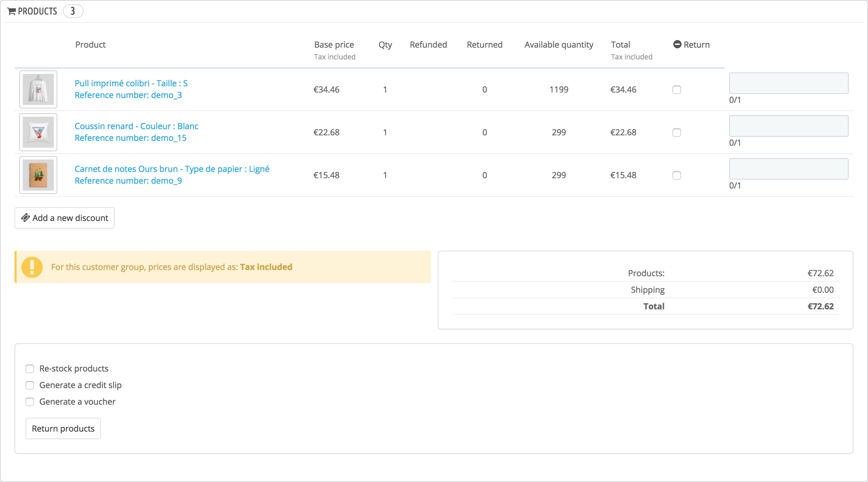Focus return quantity field for Pull imprimé
This screenshot has height=482, width=868.
[789, 83]
